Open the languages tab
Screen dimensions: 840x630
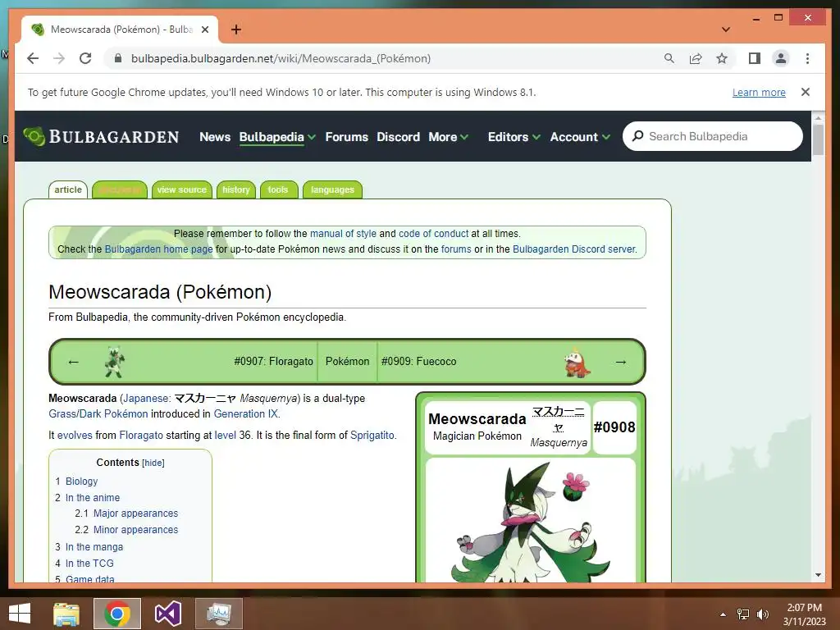332,189
